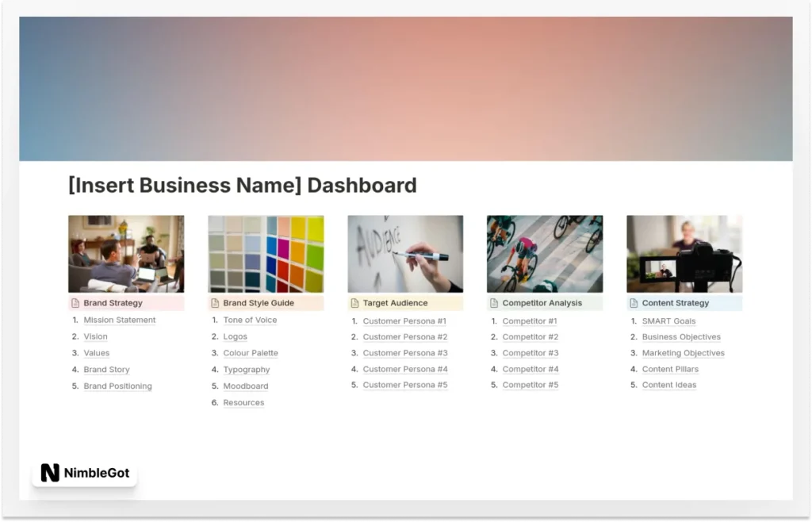This screenshot has width=812, height=522.
Task: Click the Brand Strategy page icon
Action: (x=75, y=303)
